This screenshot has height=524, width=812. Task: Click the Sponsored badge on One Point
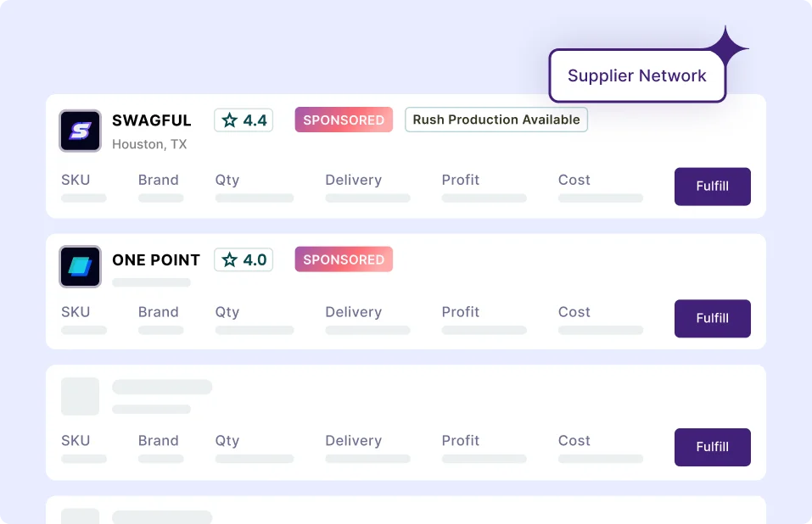click(x=344, y=259)
